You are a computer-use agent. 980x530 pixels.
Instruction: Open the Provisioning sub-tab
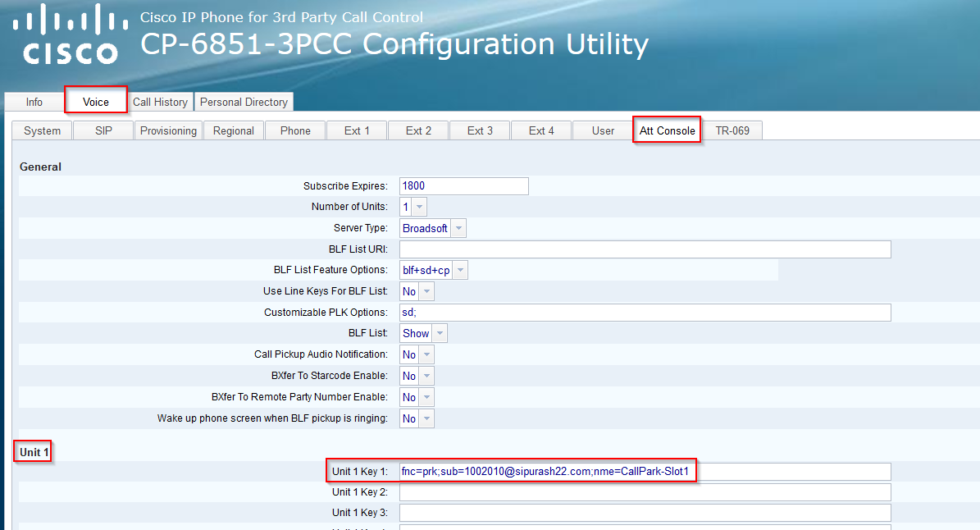click(167, 130)
